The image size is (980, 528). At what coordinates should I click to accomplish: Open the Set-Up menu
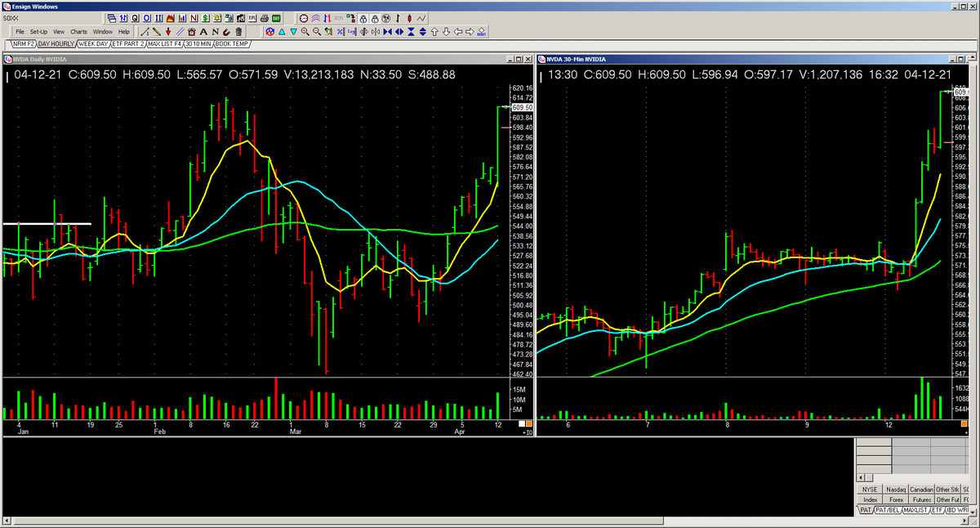pos(38,32)
